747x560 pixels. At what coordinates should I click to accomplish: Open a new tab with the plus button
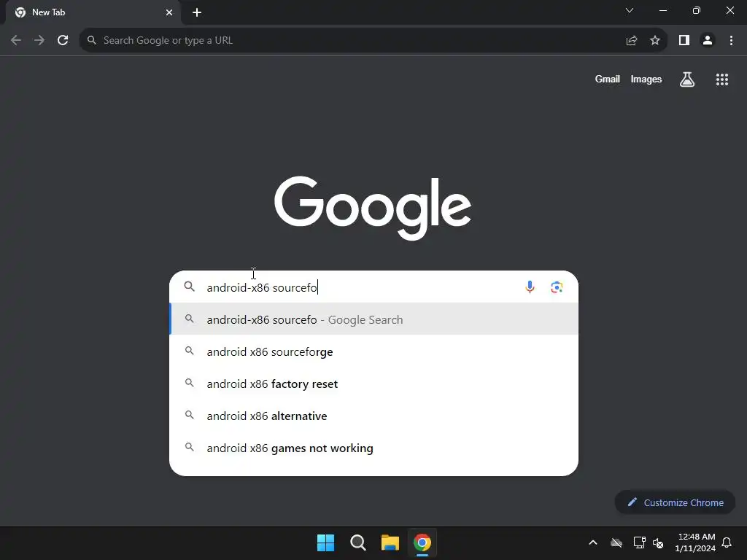[x=197, y=12]
